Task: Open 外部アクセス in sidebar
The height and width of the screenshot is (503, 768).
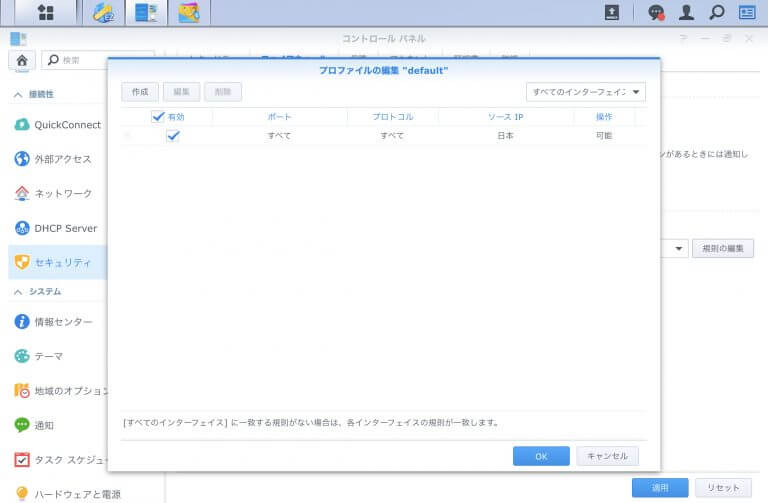Action: coord(58,159)
